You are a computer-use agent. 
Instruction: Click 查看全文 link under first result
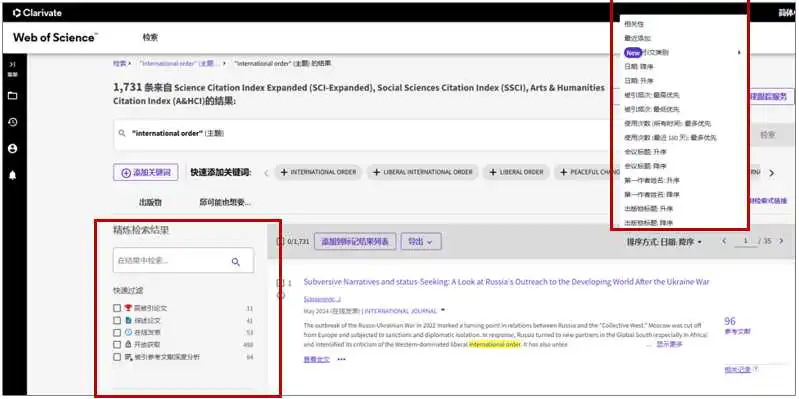pyautogui.click(x=316, y=359)
